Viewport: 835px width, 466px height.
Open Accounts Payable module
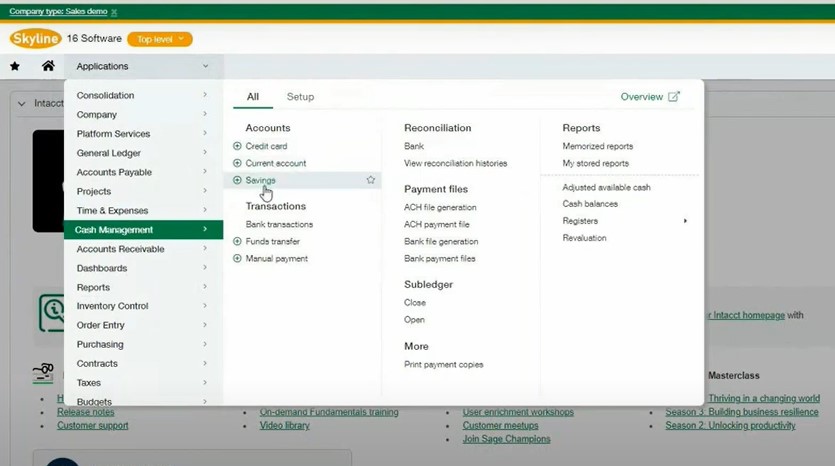tap(143, 172)
